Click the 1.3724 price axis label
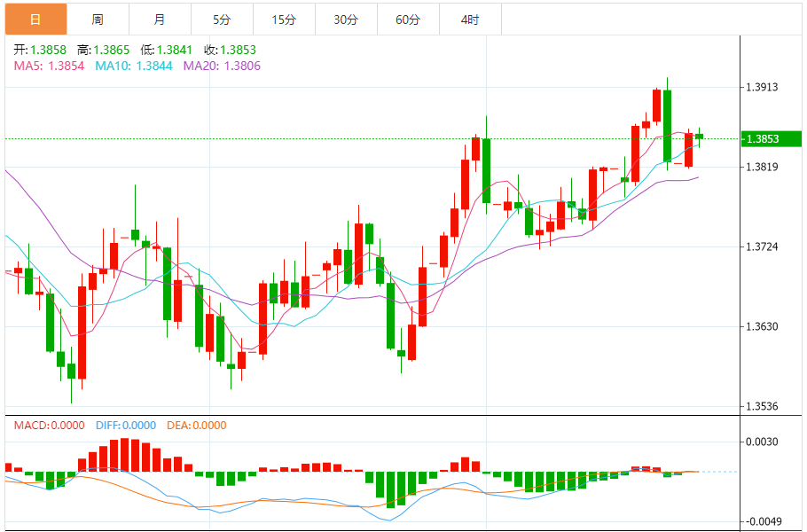 763,247
